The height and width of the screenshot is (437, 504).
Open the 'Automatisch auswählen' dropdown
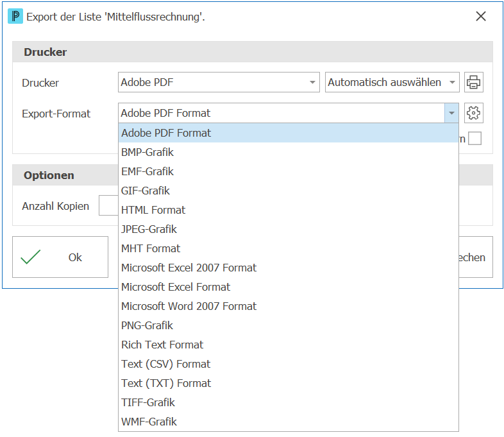click(x=452, y=82)
